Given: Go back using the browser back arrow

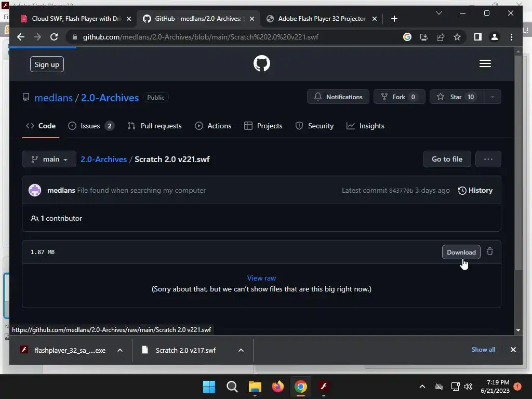Looking at the screenshot, I should (21, 37).
